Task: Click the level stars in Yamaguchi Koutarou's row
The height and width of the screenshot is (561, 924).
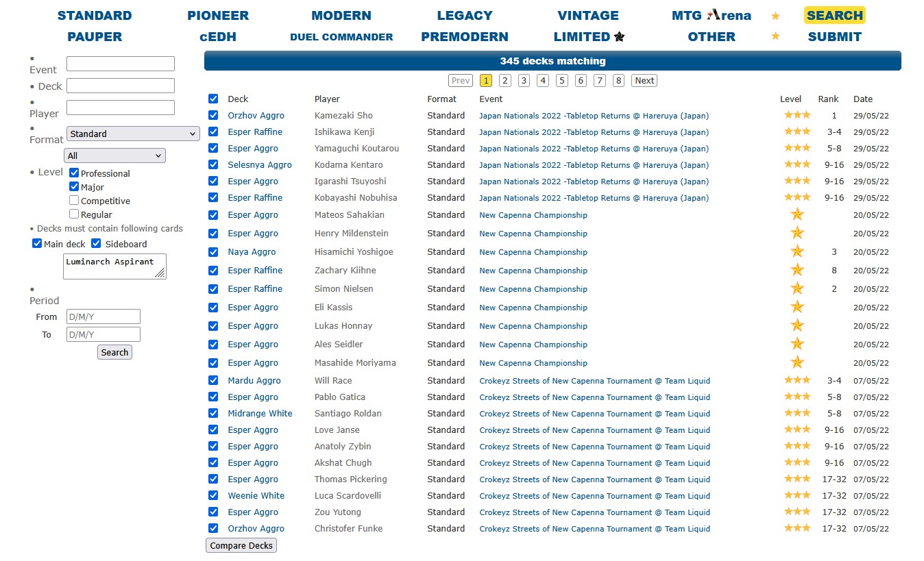Action: coord(797,148)
